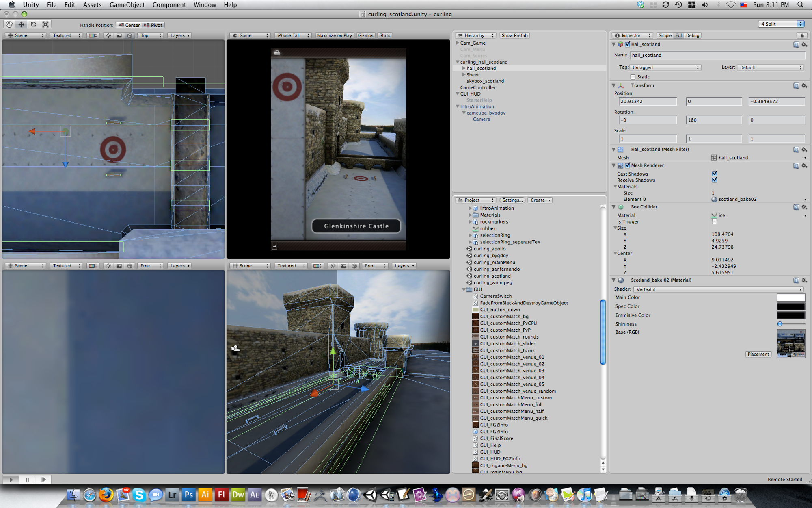Viewport: 812px width, 508px height.
Task: Enable the Is Trigger checkbox
Action: [x=715, y=222]
